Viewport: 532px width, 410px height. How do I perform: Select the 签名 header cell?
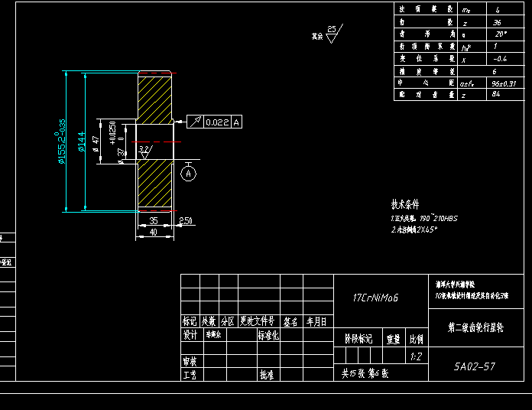(x=290, y=321)
